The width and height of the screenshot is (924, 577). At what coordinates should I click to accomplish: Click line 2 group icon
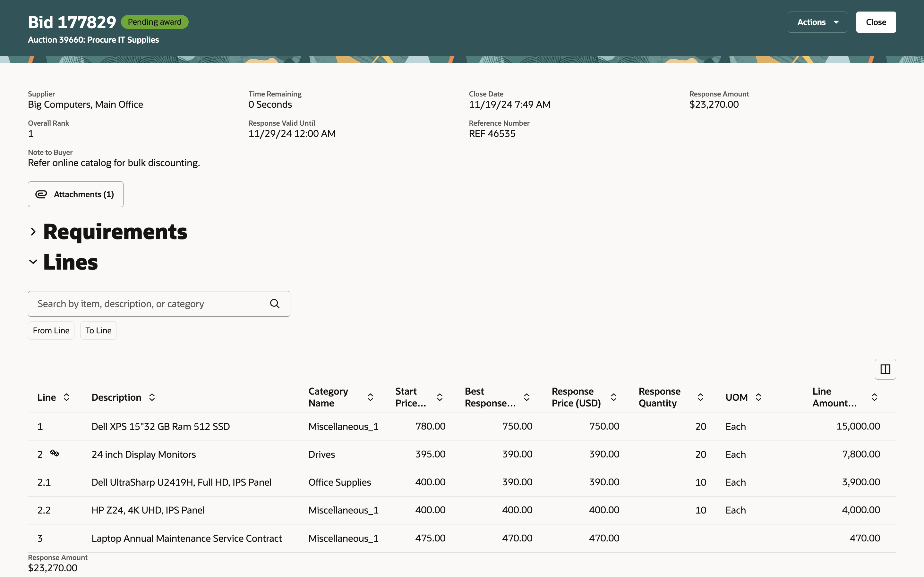click(x=55, y=453)
